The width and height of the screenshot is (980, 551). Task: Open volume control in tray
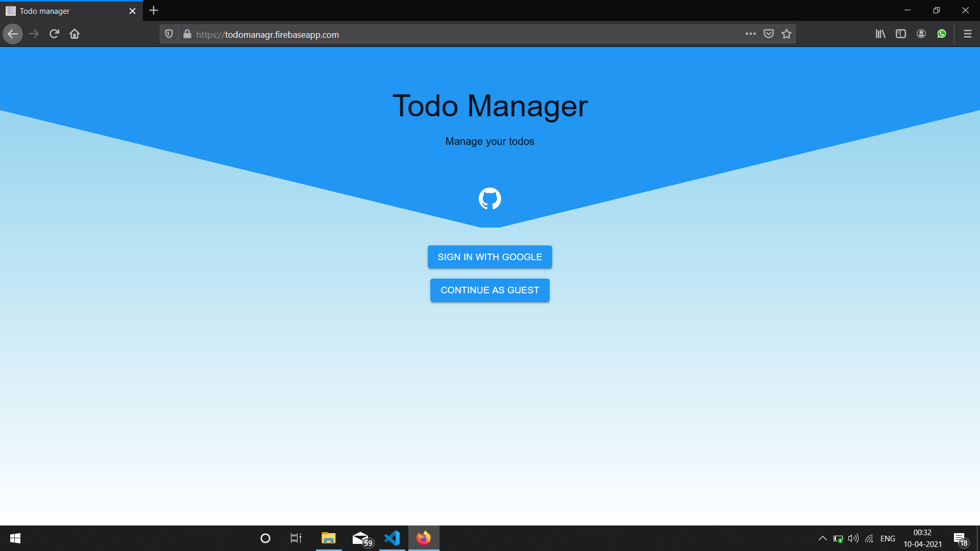(853, 538)
